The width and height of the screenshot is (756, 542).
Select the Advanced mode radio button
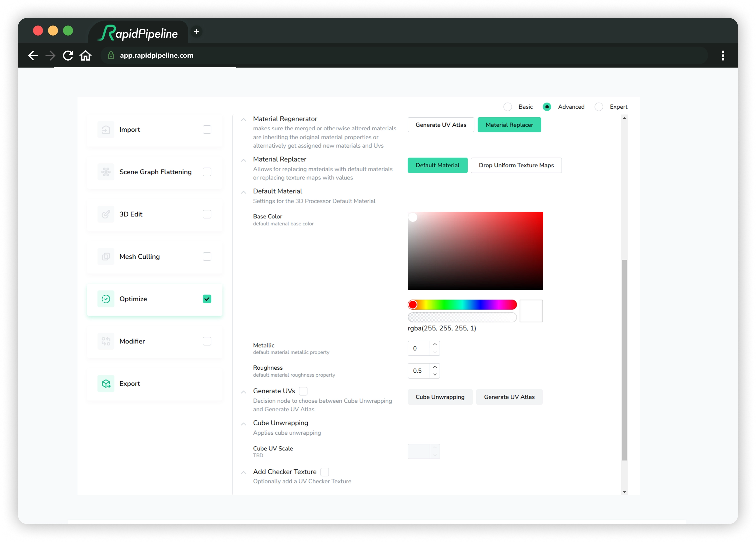(x=547, y=107)
